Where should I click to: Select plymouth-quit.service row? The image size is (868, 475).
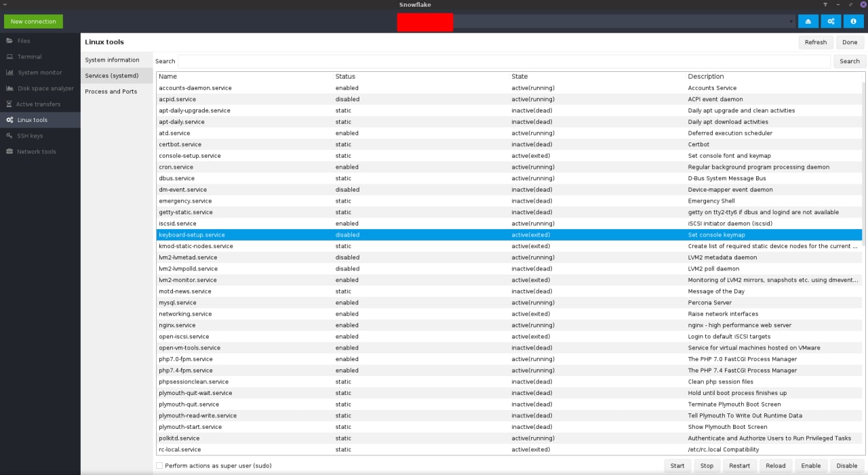pos(509,404)
